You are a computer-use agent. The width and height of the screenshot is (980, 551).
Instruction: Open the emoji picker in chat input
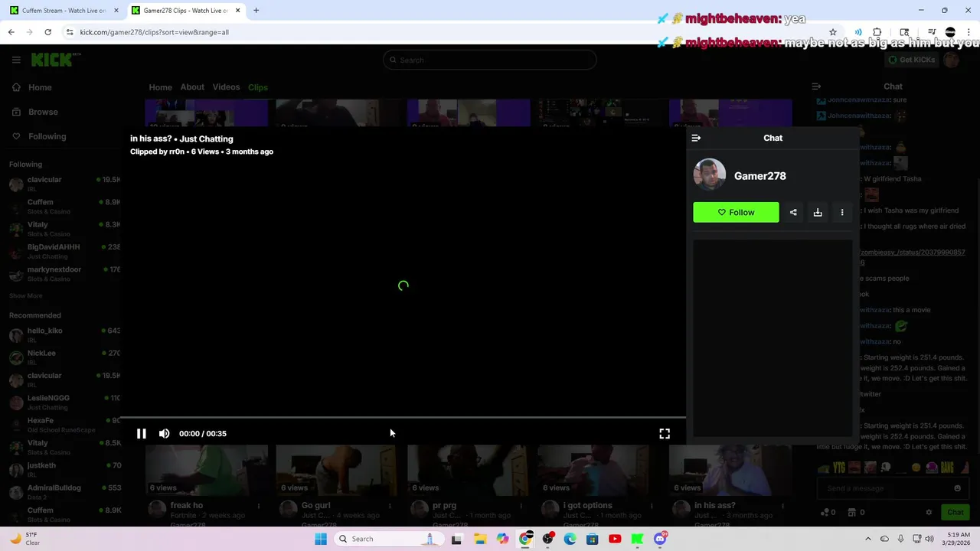coord(957,488)
